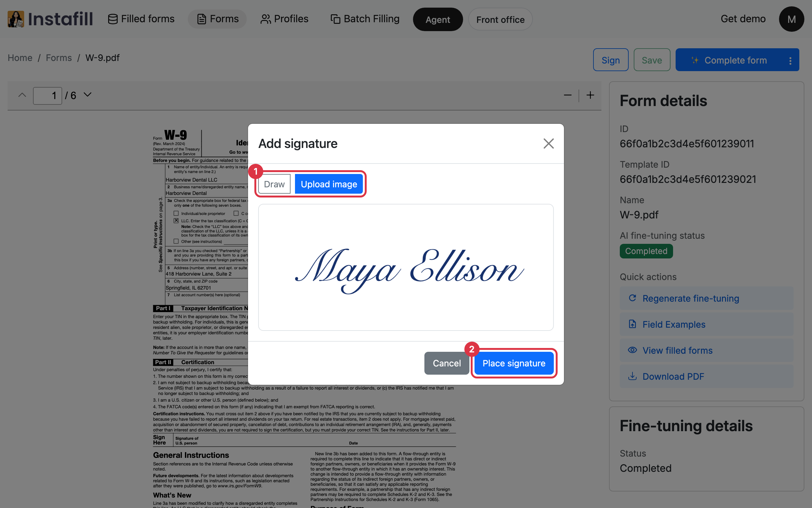This screenshot has width=812, height=508.
Task: Go to the previous page with the up chevron
Action: pyautogui.click(x=22, y=95)
